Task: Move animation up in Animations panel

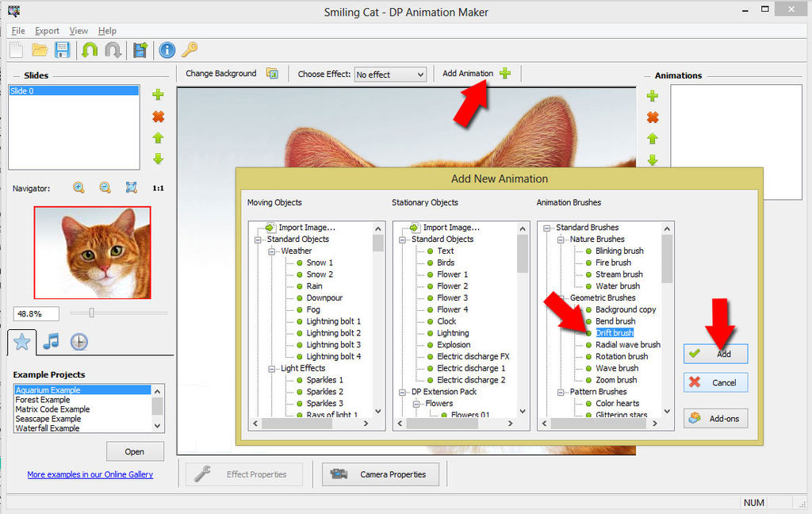Action: tap(653, 139)
